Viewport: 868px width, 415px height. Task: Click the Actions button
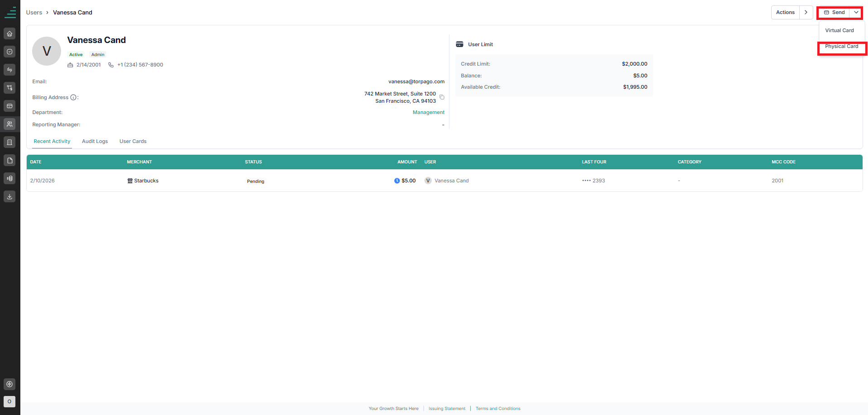785,12
